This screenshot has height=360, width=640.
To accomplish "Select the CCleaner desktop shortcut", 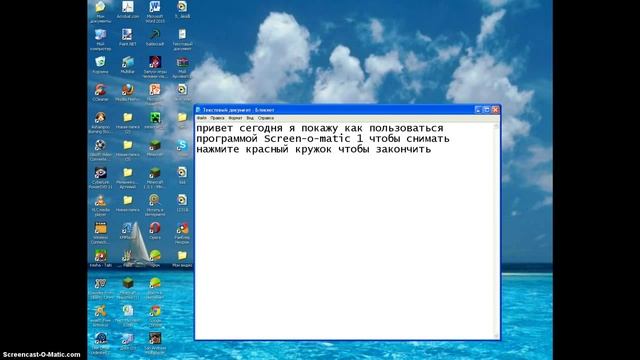I will click(100, 93).
